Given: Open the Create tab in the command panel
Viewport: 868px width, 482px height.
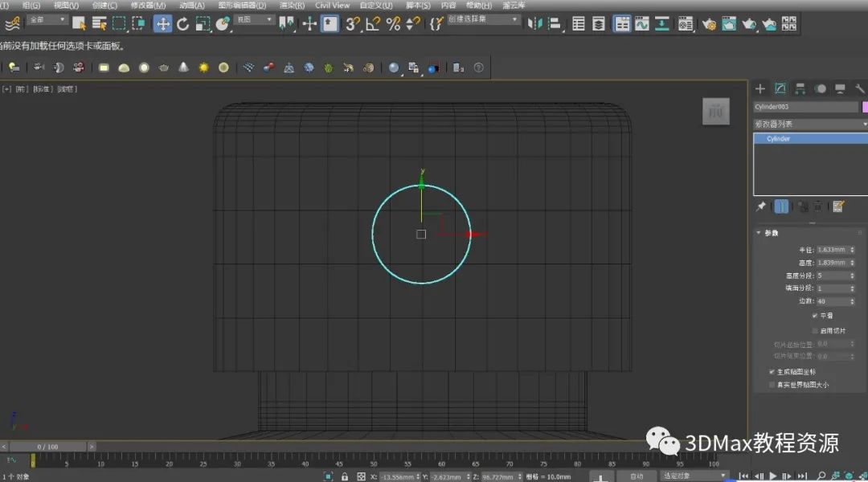Looking at the screenshot, I should [x=760, y=88].
